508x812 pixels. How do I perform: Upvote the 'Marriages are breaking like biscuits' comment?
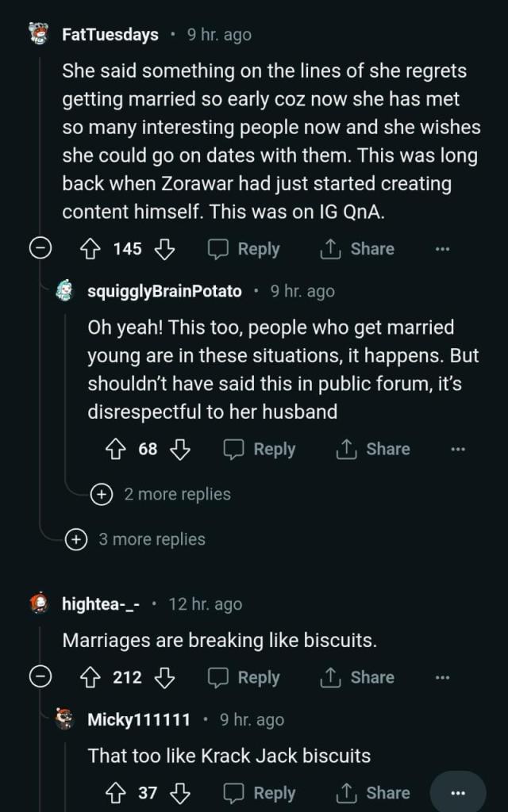click(89, 678)
